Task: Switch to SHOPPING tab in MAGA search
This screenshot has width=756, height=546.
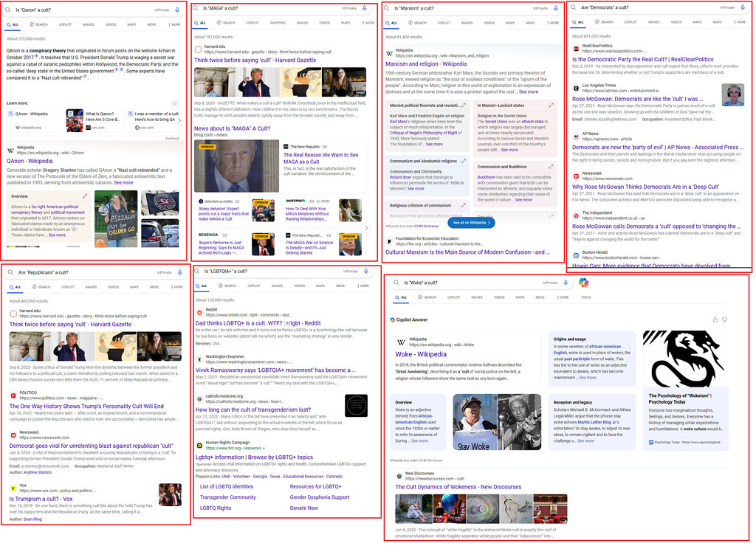Action: [x=278, y=23]
